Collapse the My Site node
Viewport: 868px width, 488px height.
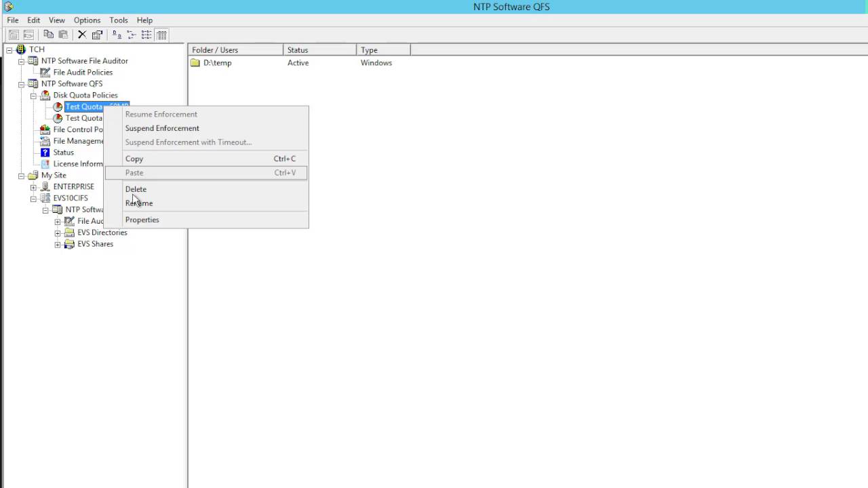[21, 176]
